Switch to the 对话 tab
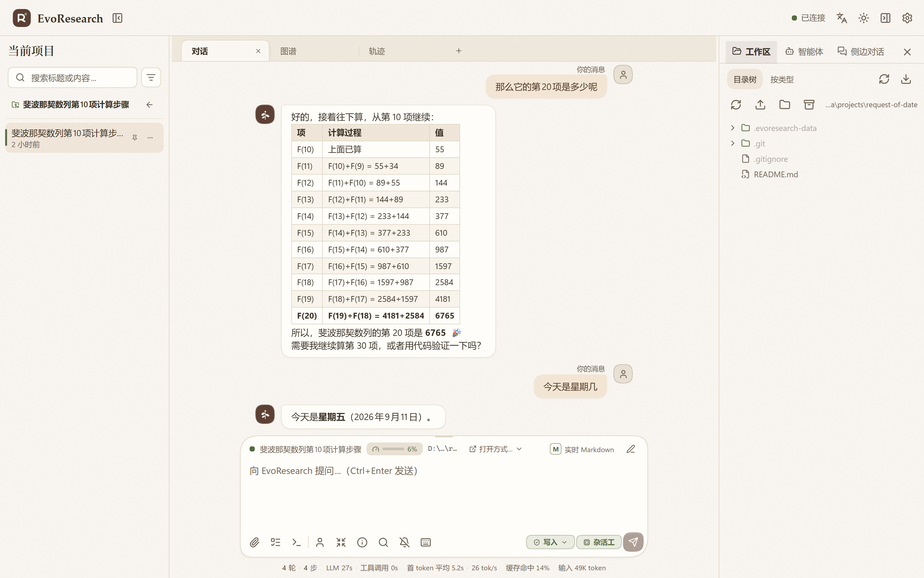This screenshot has width=924, height=578. [x=225, y=51]
